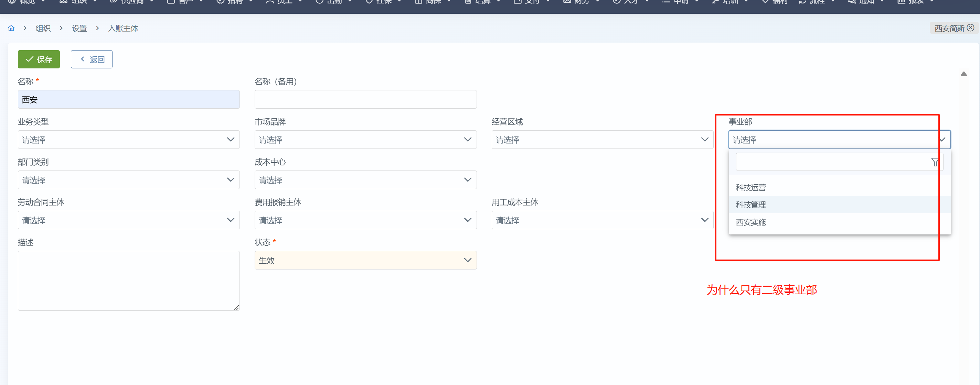Open the 经营区域 select box
This screenshot has width=980, height=385.
click(x=602, y=140)
